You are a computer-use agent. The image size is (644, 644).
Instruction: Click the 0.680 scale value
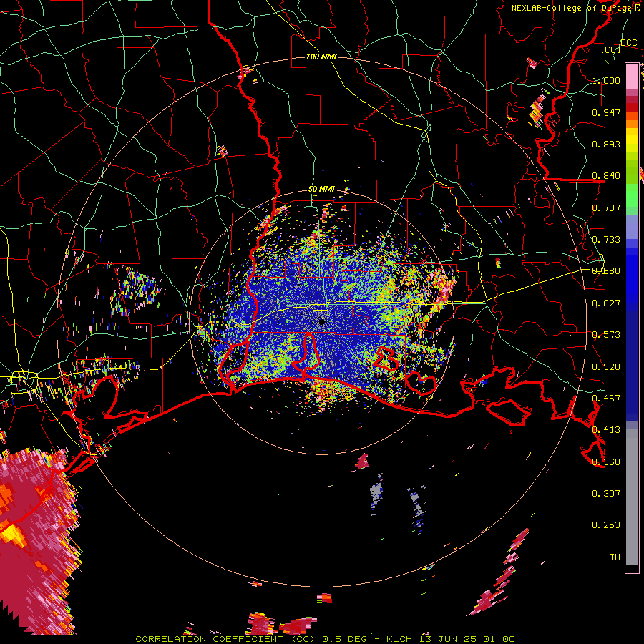point(606,271)
